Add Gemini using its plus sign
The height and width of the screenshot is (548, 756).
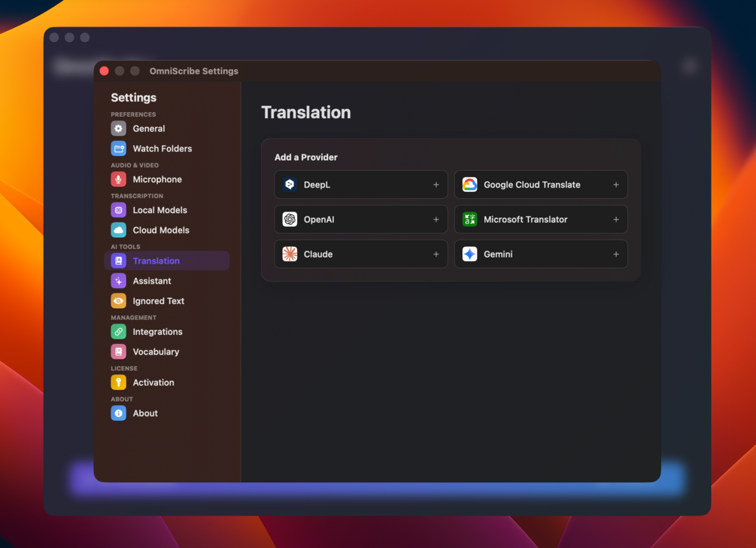pyautogui.click(x=615, y=254)
